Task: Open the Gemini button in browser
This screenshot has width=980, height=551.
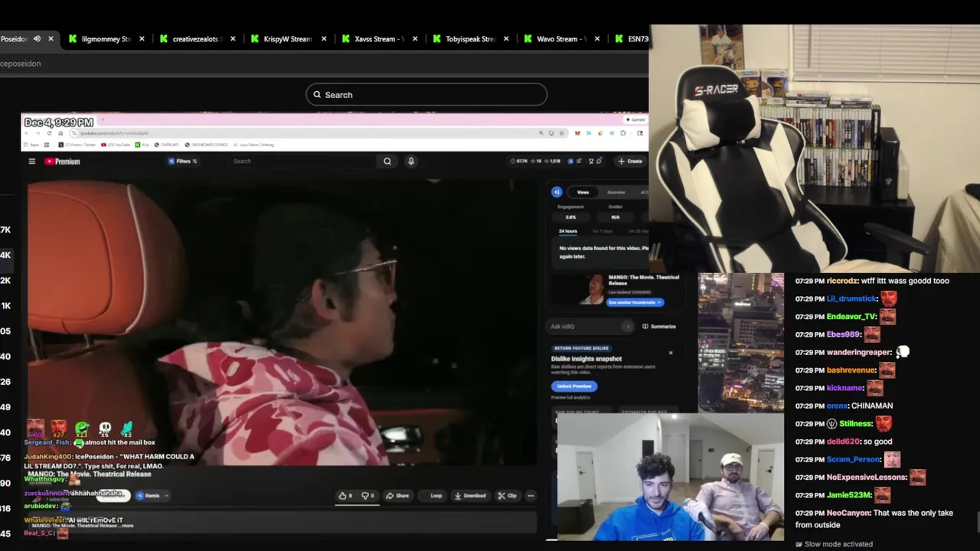Action: 635,119
